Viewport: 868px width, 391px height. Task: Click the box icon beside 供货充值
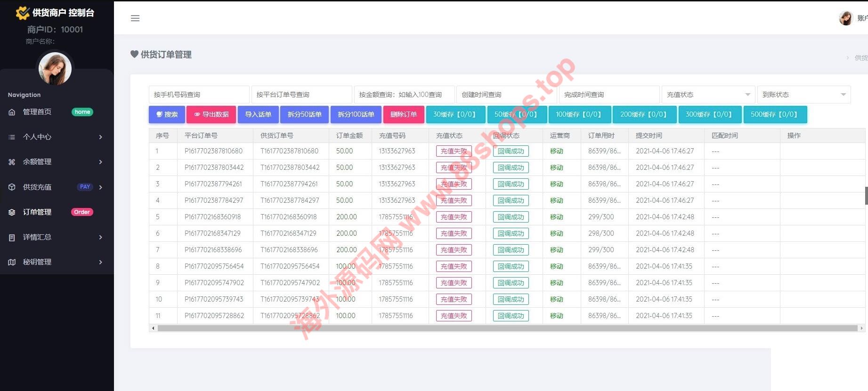click(12, 187)
